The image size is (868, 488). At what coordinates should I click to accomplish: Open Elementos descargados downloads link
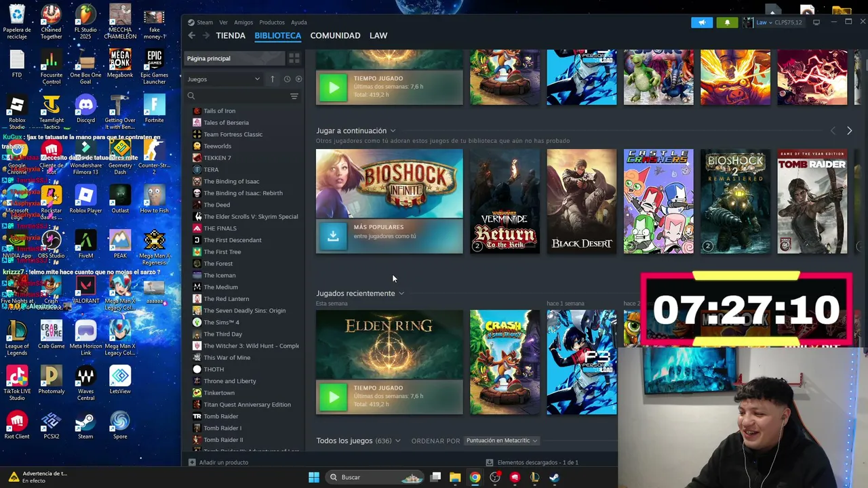pos(538,462)
